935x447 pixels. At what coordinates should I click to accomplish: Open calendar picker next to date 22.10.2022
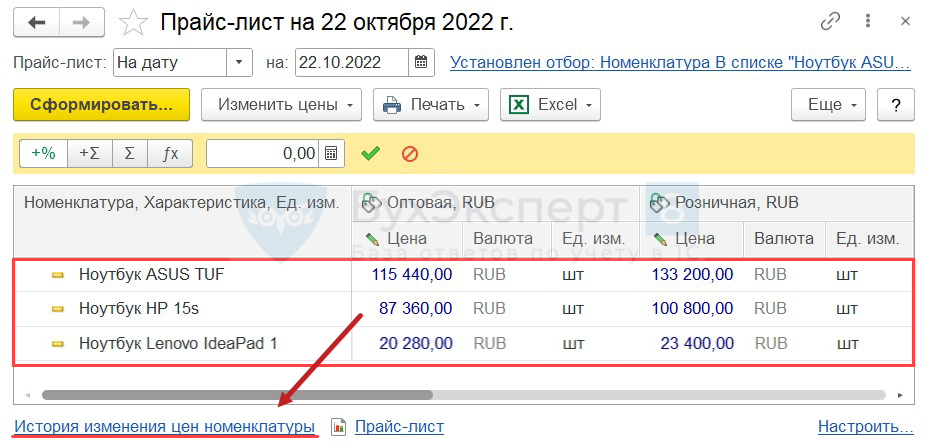tap(421, 62)
